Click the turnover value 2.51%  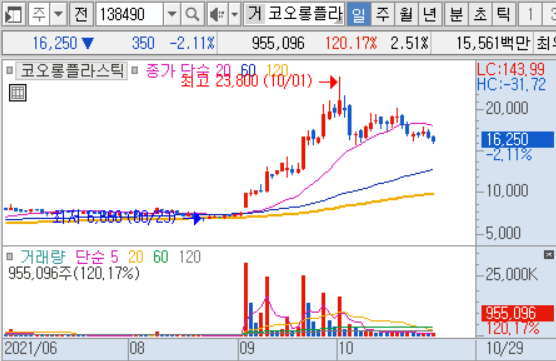(410, 44)
